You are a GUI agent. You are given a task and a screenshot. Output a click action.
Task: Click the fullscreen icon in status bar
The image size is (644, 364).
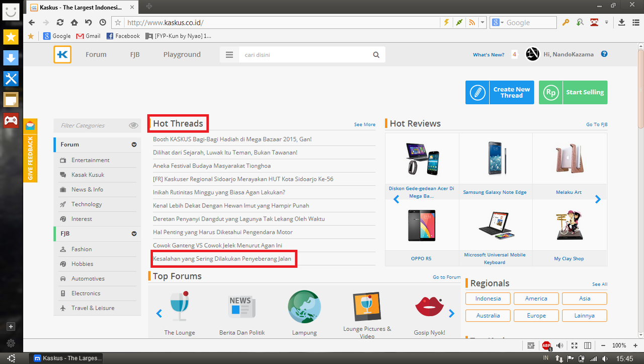pyautogui.click(x=575, y=345)
